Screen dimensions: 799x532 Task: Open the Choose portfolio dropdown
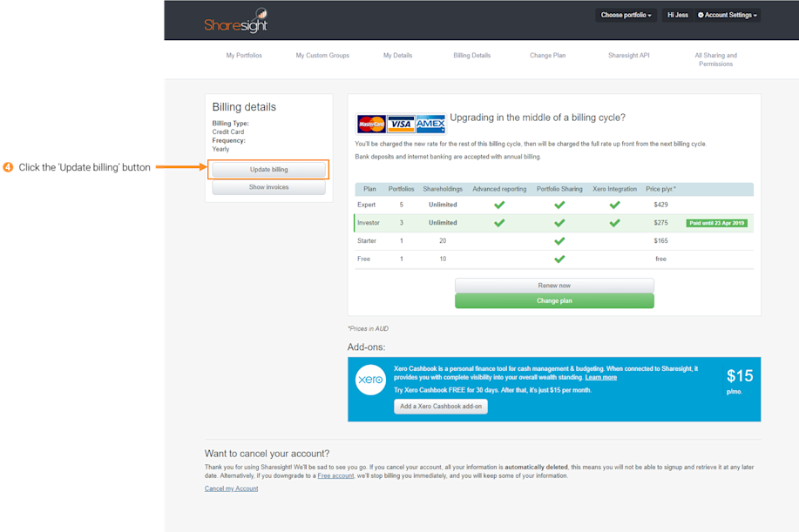click(x=626, y=16)
